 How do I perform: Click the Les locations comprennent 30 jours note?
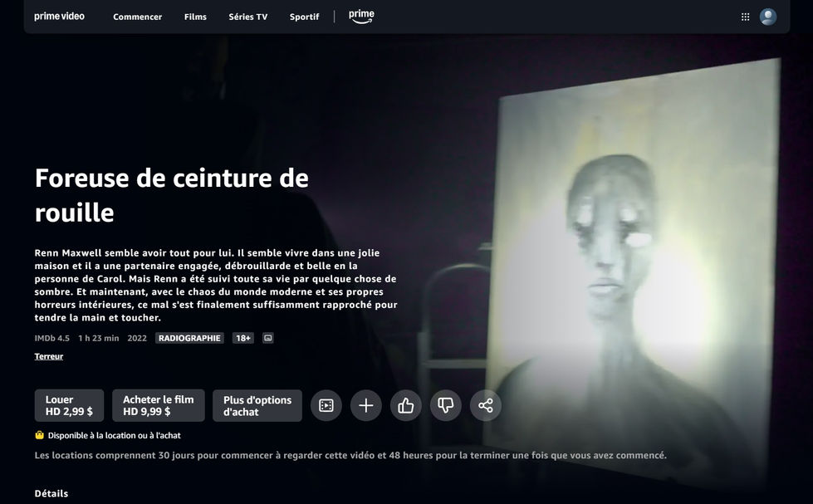click(x=350, y=455)
